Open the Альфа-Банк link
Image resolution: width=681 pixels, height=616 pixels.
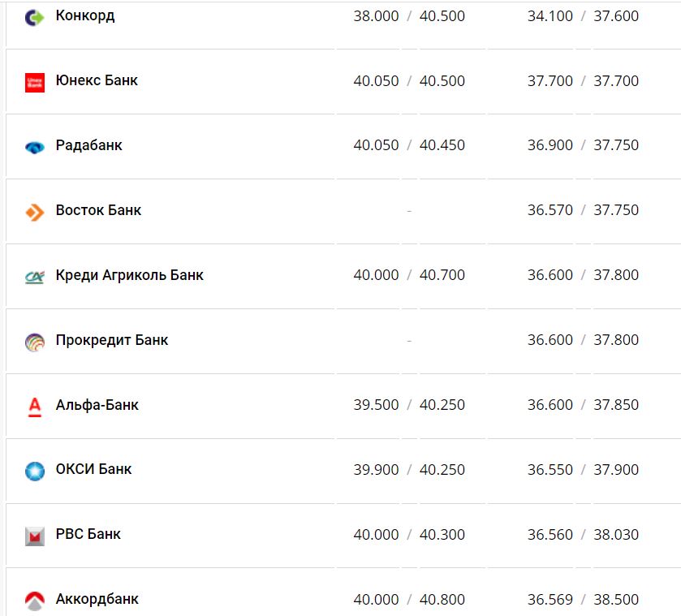97,404
